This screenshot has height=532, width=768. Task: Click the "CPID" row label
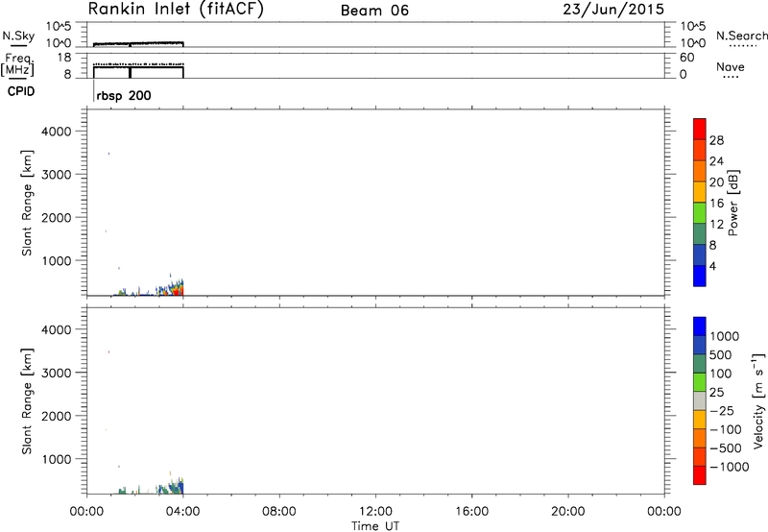(x=21, y=91)
